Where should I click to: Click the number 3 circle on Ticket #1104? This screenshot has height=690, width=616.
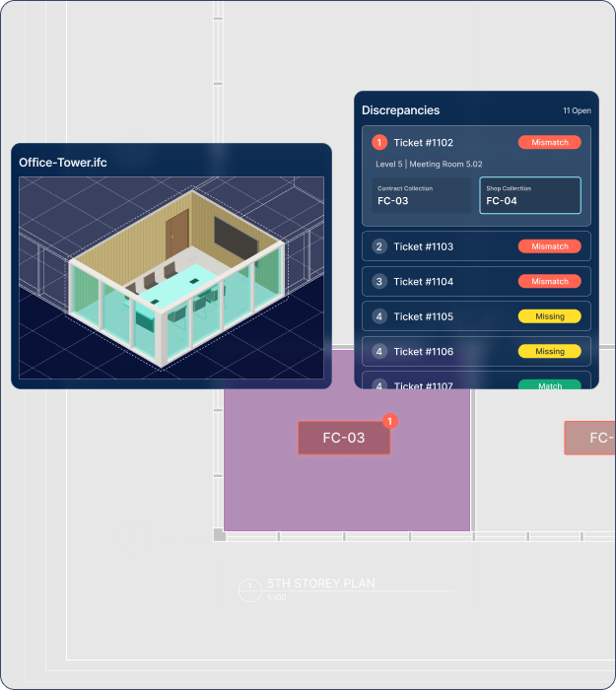[x=379, y=281]
